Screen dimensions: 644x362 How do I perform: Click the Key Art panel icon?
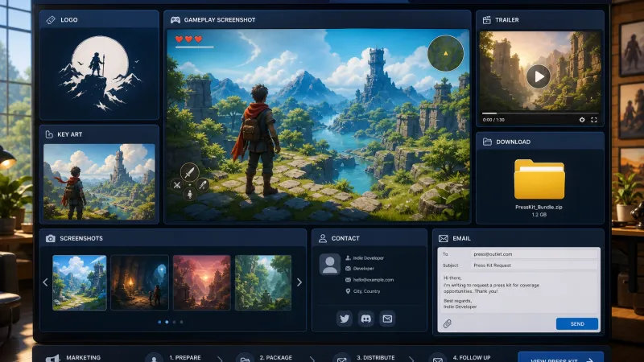tap(49, 134)
